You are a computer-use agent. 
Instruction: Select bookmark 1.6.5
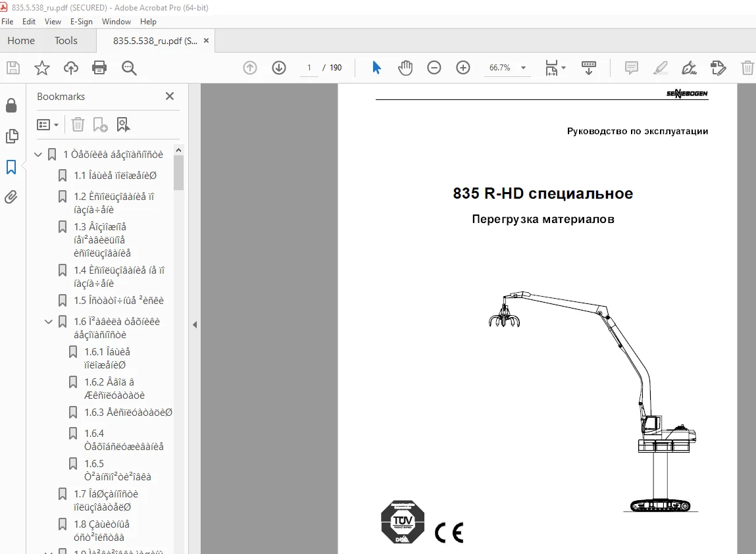118,470
